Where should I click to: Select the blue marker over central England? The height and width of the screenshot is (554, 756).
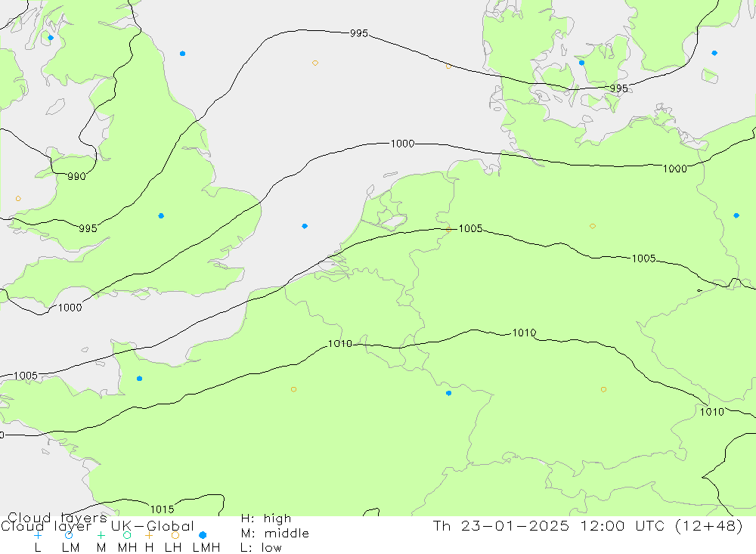(161, 216)
